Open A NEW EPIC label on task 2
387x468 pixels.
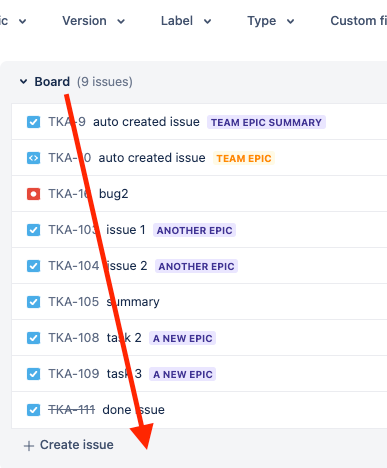tap(182, 338)
